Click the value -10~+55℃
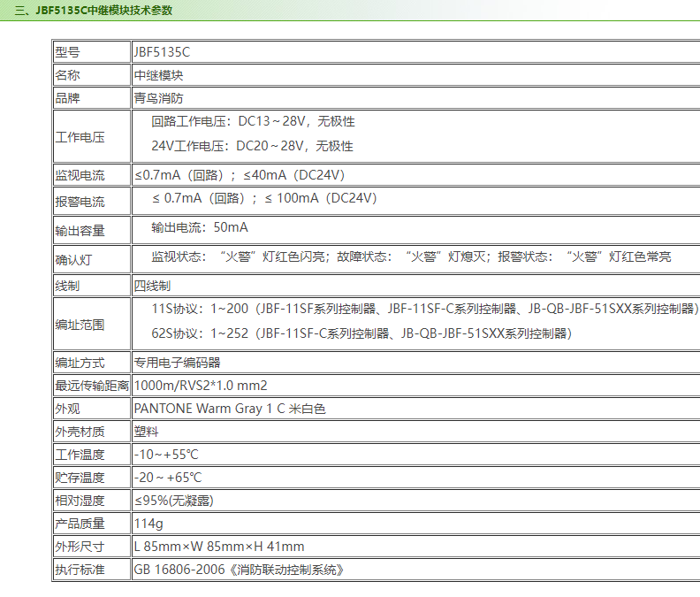The height and width of the screenshot is (597, 700). [x=166, y=455]
